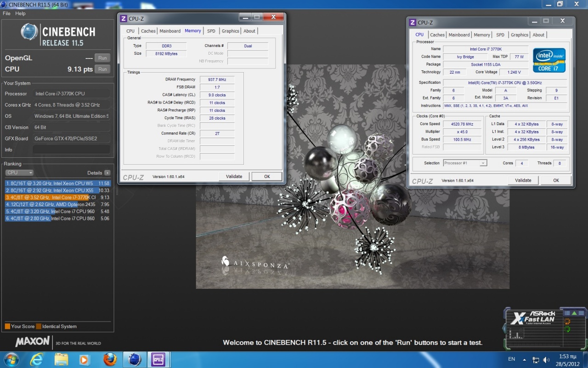Click the Cinebench sphere logo in the header

29,32
